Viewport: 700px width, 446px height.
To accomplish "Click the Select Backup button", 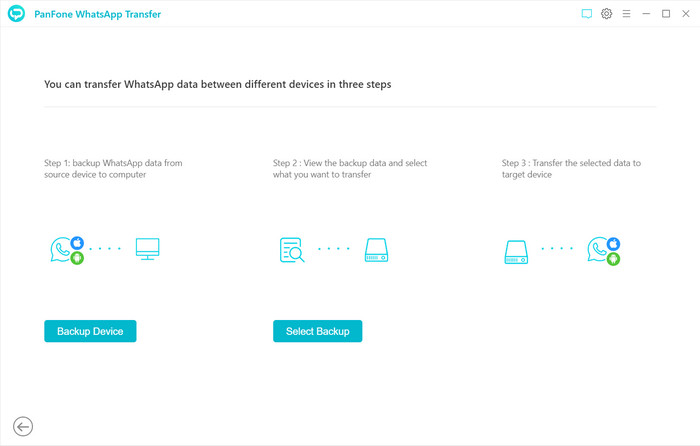I will click(x=317, y=331).
